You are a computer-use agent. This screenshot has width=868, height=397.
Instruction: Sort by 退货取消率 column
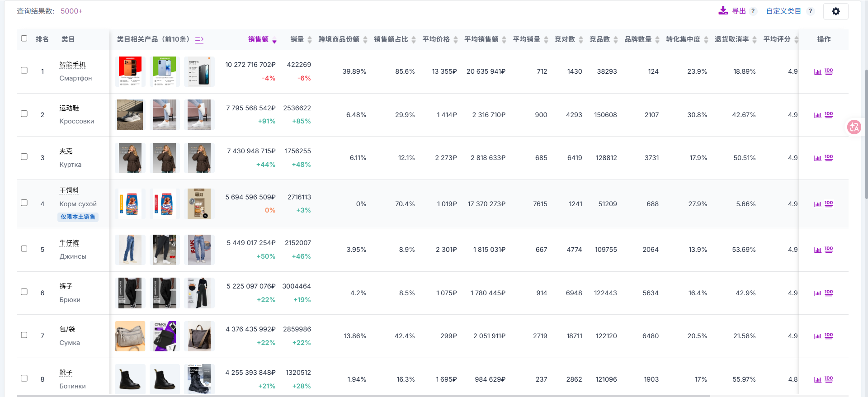coord(735,39)
